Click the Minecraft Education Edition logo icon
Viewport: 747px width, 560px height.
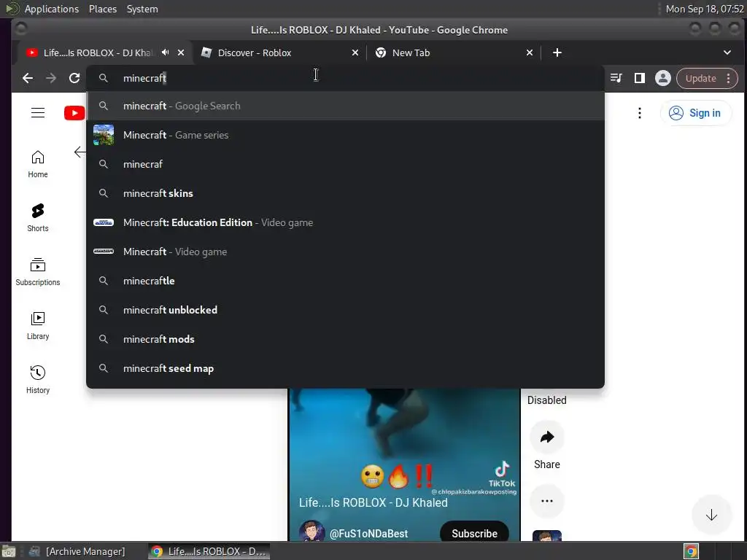pos(104,222)
